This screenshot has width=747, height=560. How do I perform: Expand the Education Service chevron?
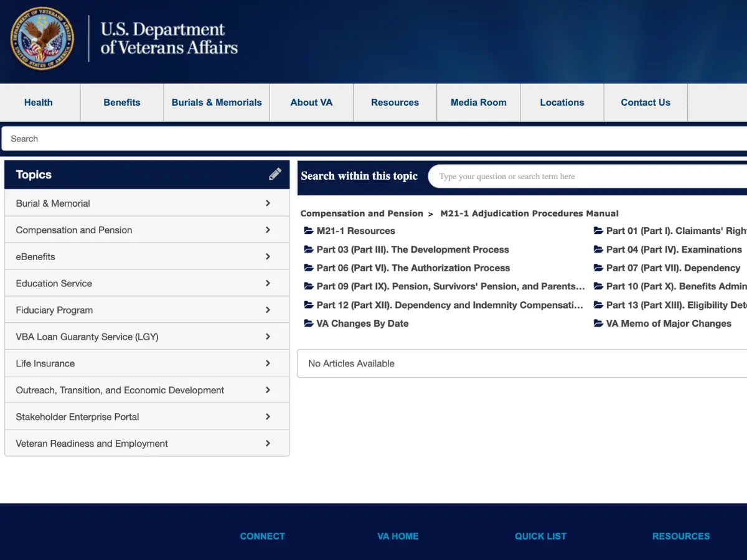[268, 283]
